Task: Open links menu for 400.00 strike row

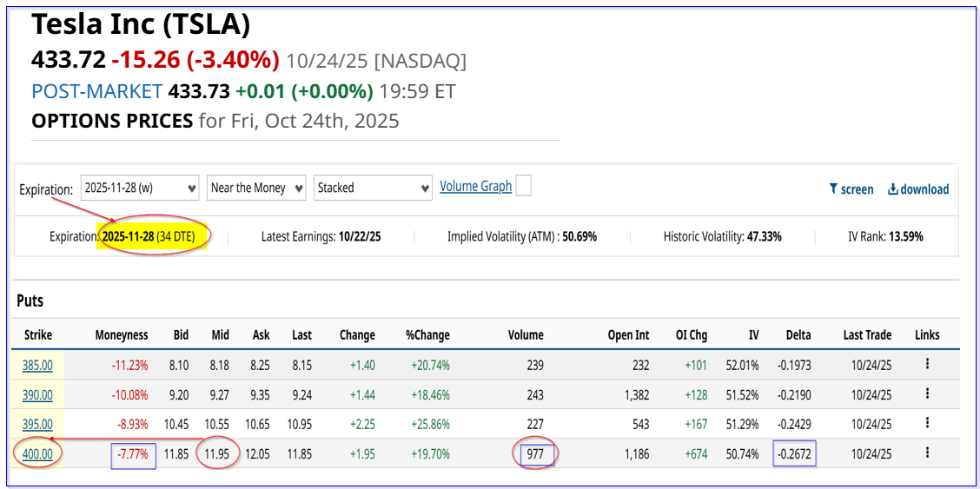Action: point(927,452)
